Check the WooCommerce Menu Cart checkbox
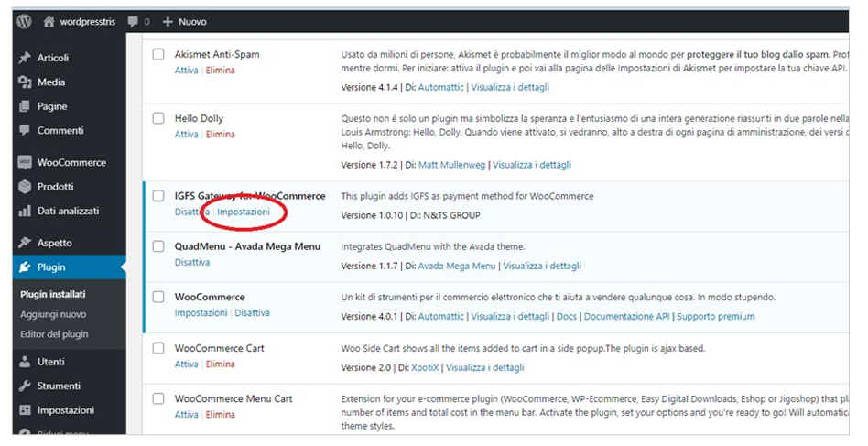 coord(158,398)
